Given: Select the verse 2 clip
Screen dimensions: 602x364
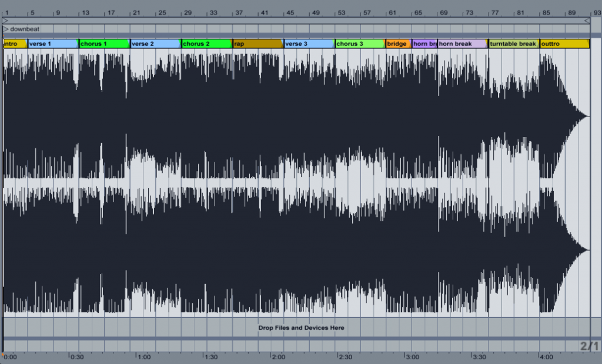Looking at the screenshot, I should coord(155,44).
